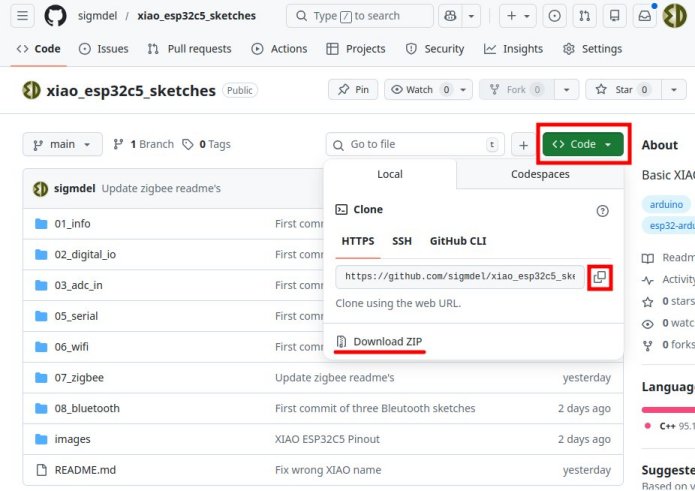
Task: Expand the Fork options dropdown arrow
Action: pos(566,90)
